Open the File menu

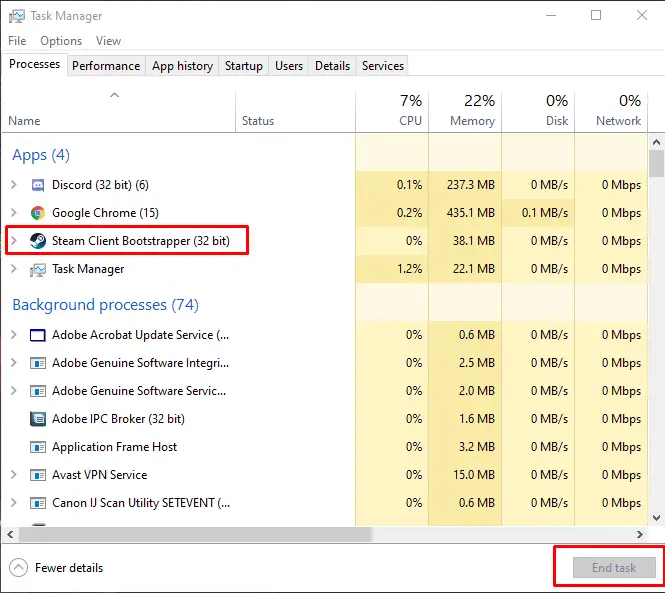pos(17,41)
